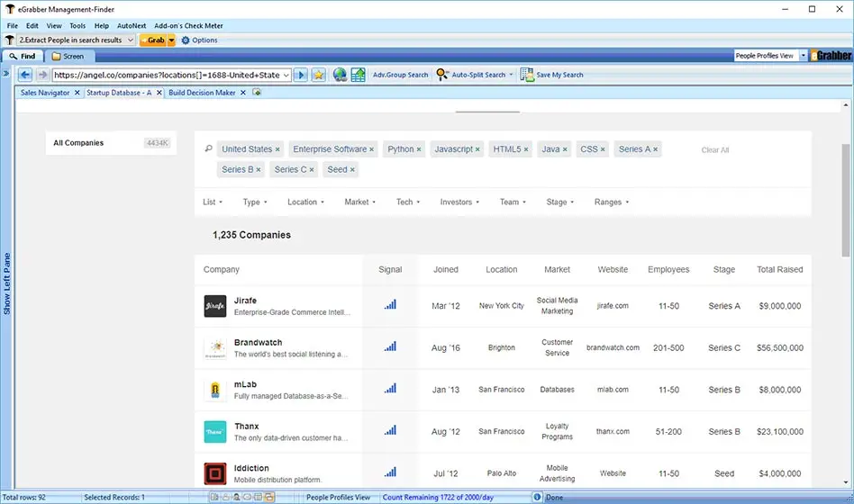Open the Grab button dropdown arrow

click(x=171, y=40)
